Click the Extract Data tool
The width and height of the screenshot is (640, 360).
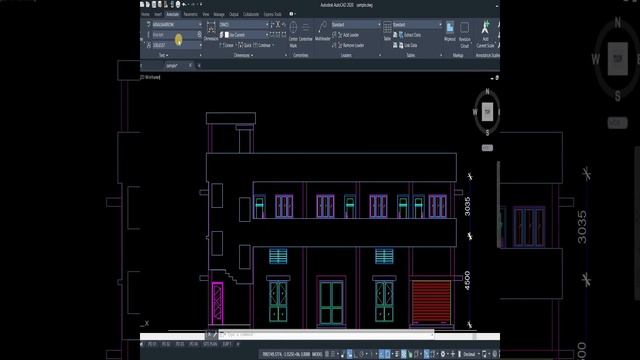click(x=410, y=35)
